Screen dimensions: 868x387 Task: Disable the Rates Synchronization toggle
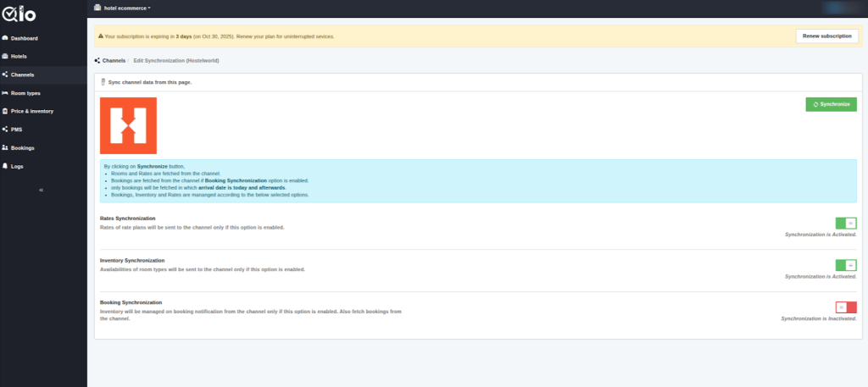point(845,223)
